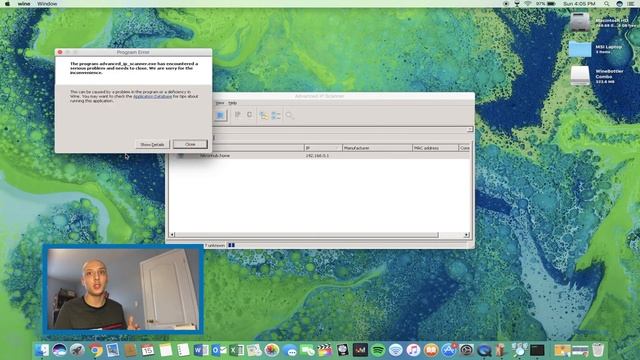Image resolution: width=640 pixels, height=360 pixels.
Task: Click the unknown count text in status bar
Action: [x=215, y=245]
